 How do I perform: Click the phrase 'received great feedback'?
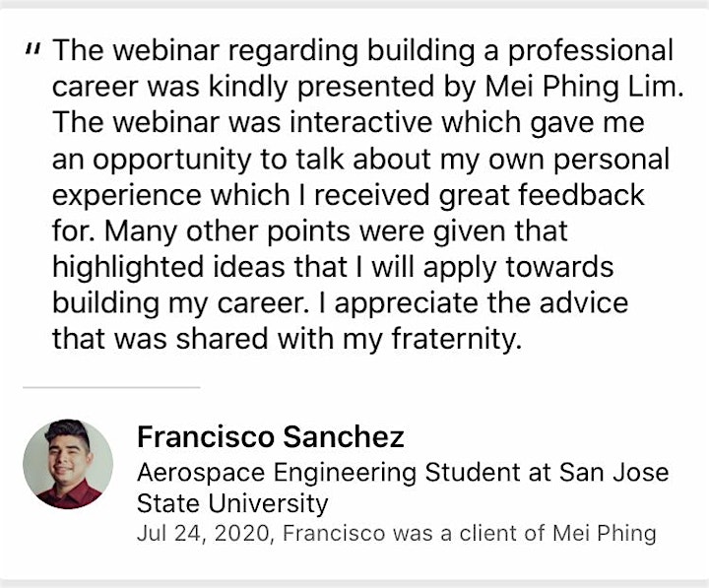click(x=480, y=195)
